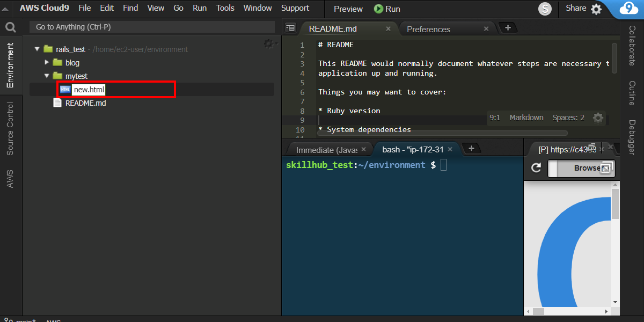Collapse the mytest folder
This screenshot has width=644, height=322.
[47, 76]
